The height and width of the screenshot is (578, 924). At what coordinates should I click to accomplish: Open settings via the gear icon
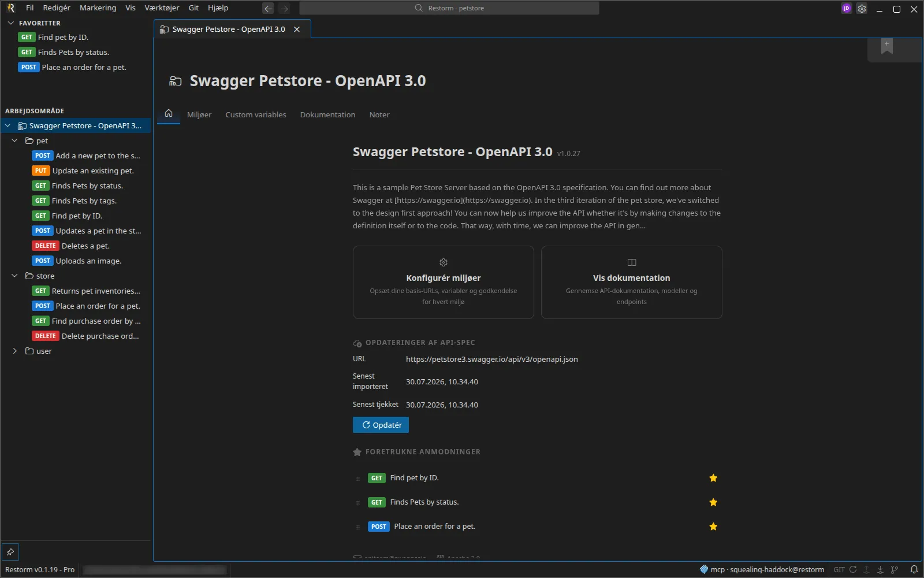point(862,9)
